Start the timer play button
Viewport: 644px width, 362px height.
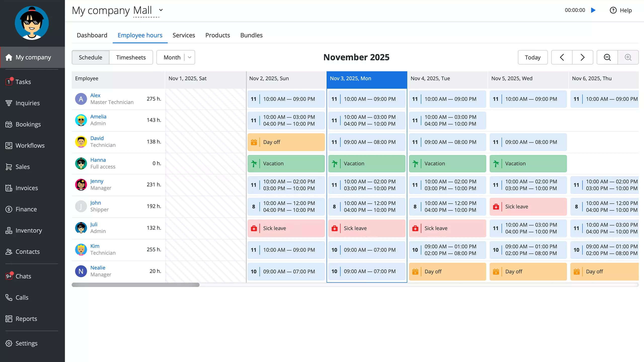593,10
